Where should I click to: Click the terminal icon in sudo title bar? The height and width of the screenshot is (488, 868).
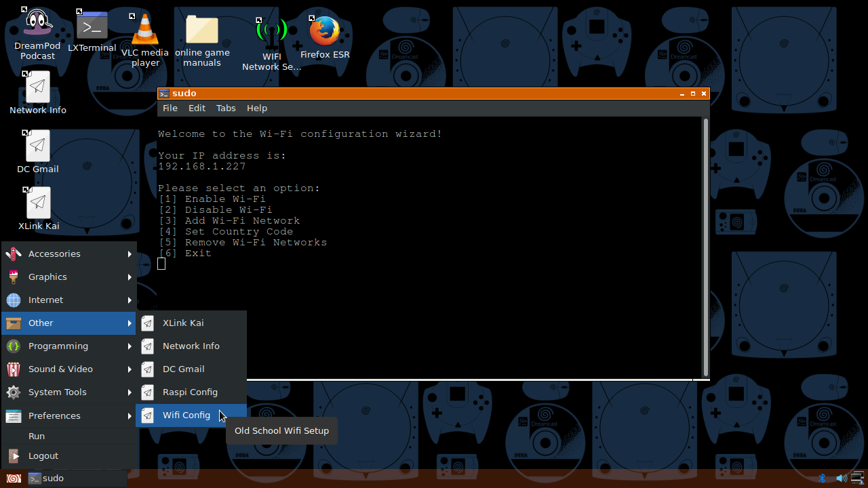point(164,94)
